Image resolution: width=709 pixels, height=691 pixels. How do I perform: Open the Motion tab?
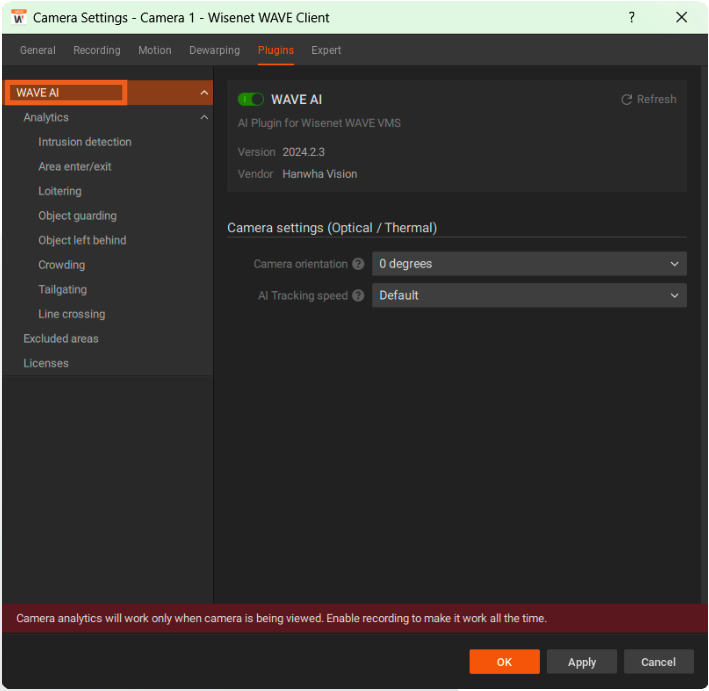(x=155, y=50)
